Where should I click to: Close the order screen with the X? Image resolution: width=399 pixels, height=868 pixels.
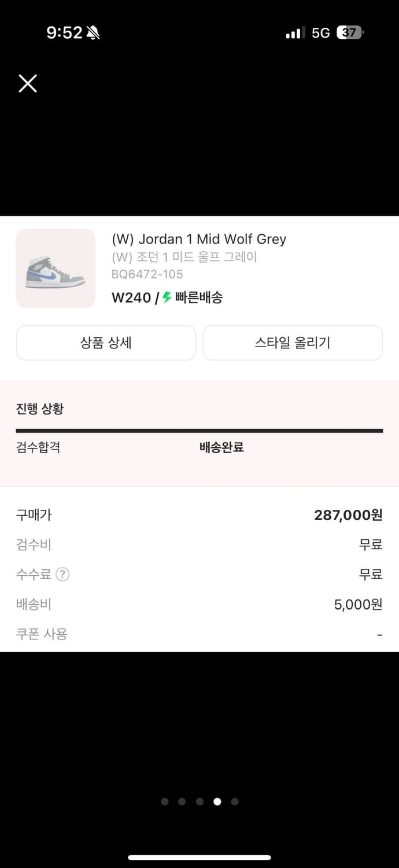pos(27,83)
